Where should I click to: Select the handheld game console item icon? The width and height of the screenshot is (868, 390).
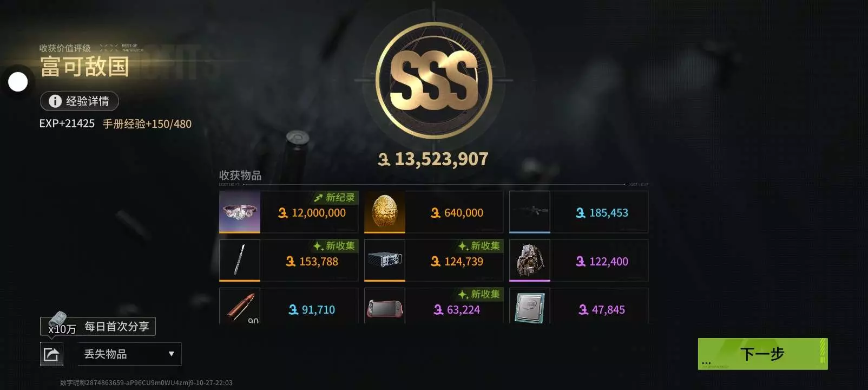coord(385,306)
